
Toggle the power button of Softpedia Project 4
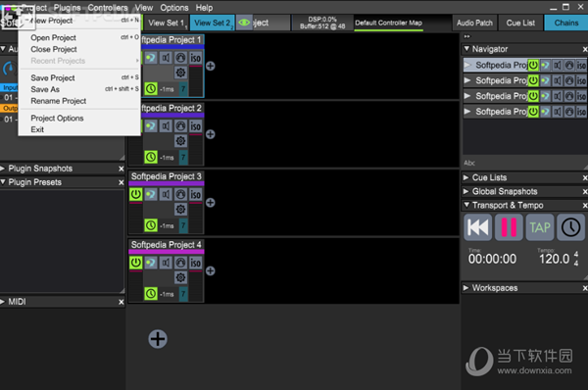[136, 263]
